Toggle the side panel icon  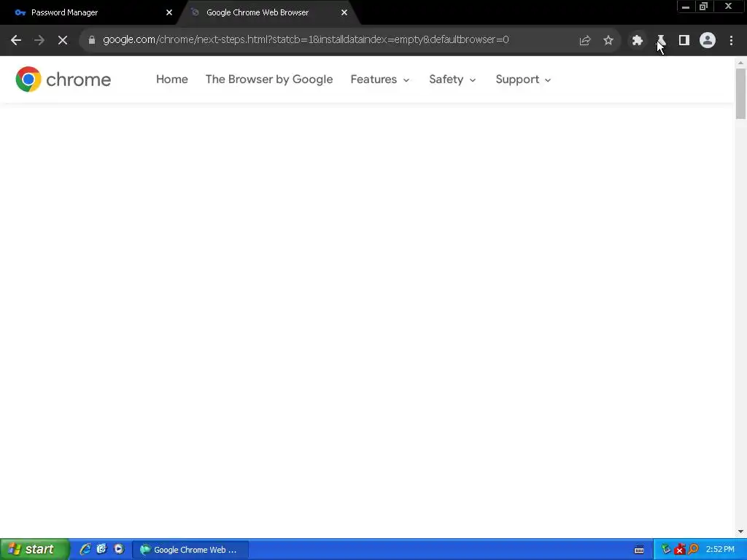tap(684, 40)
